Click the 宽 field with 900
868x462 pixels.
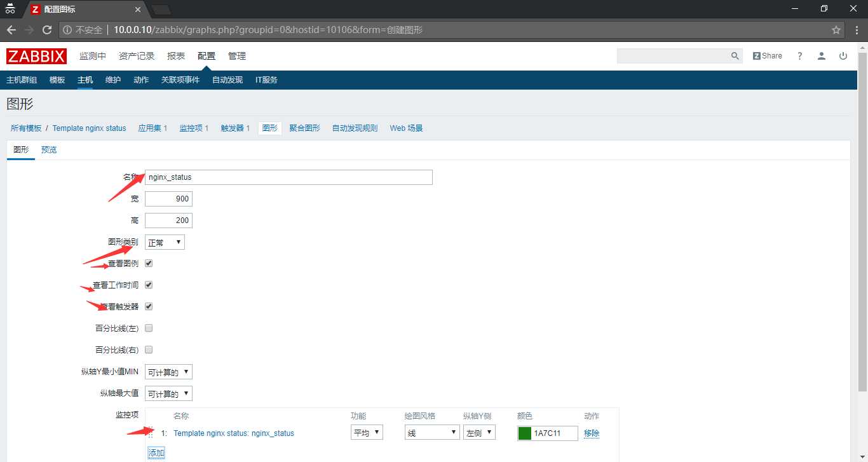[168, 199]
